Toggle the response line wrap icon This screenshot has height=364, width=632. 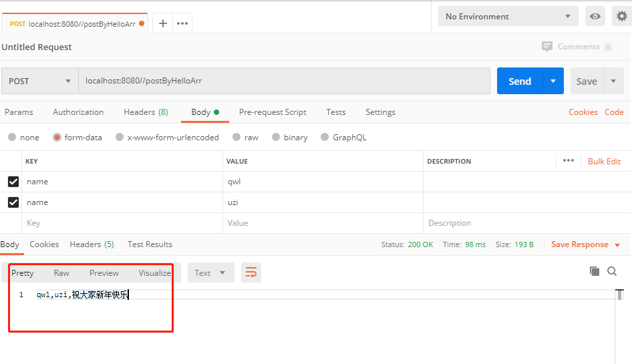pyautogui.click(x=251, y=272)
